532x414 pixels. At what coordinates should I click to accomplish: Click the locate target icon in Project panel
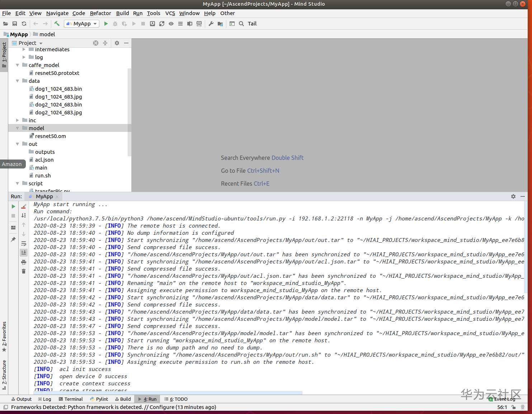tap(96, 43)
